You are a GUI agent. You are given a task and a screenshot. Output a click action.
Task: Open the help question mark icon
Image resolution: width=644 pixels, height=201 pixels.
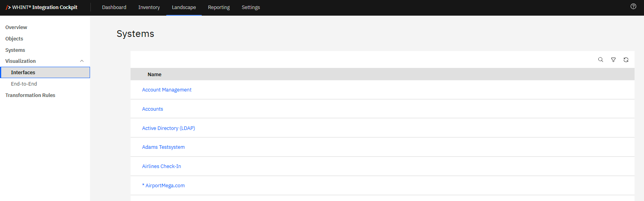coord(633,6)
